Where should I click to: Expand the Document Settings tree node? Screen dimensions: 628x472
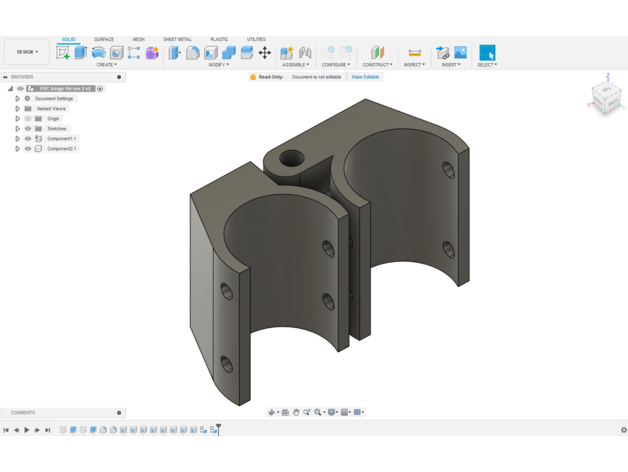tap(18, 99)
